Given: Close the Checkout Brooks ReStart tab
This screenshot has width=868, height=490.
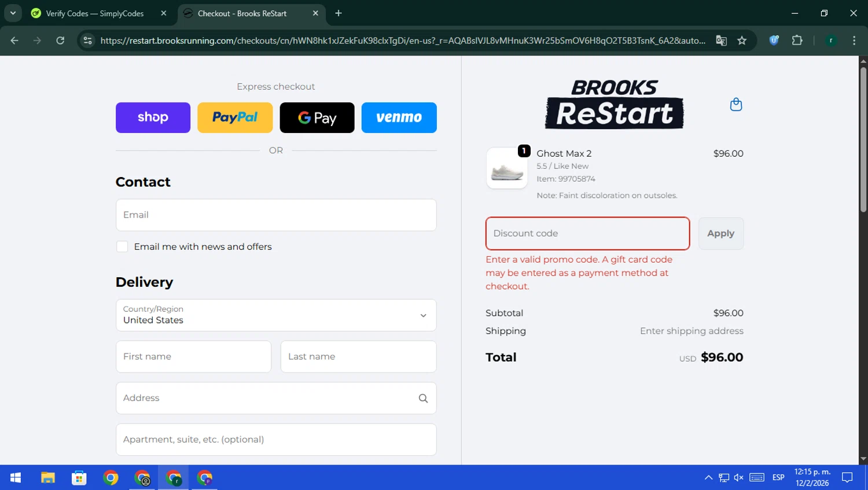Looking at the screenshot, I should (315, 13).
